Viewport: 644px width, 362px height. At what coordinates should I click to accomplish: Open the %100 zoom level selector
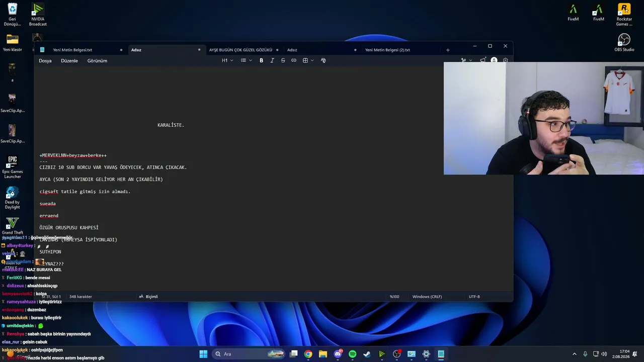[394, 297]
